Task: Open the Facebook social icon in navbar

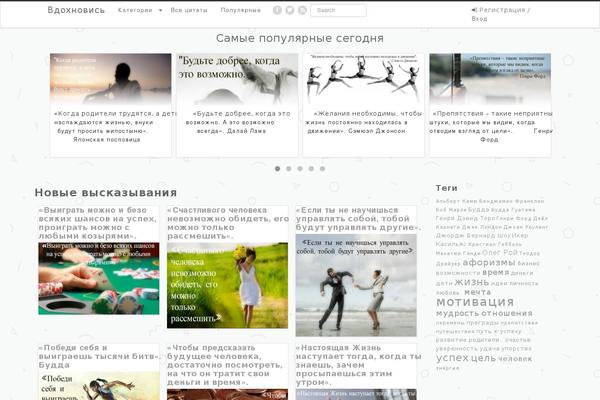Action: pyautogui.click(x=277, y=10)
